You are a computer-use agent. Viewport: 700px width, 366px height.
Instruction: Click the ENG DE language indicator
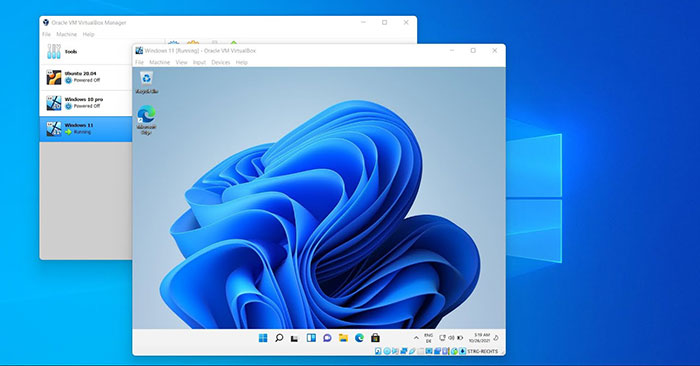[429, 338]
